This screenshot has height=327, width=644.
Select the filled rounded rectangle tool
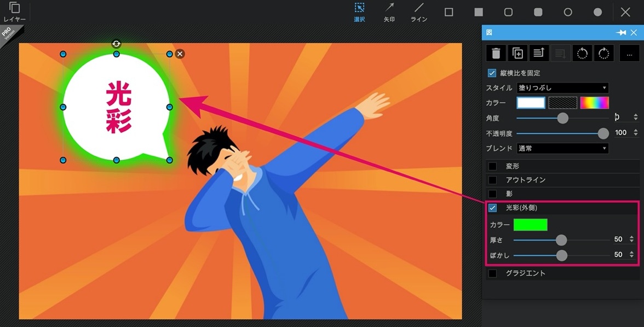coord(538,13)
